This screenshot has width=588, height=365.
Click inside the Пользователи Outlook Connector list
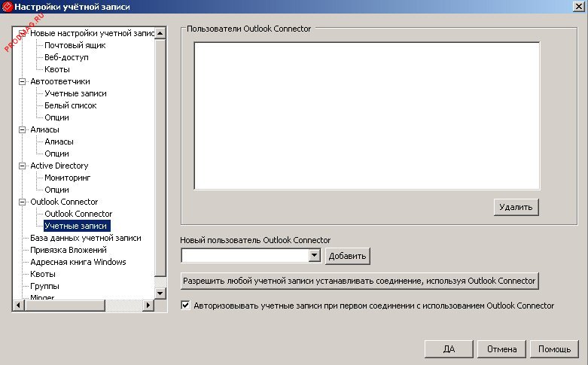click(x=367, y=115)
